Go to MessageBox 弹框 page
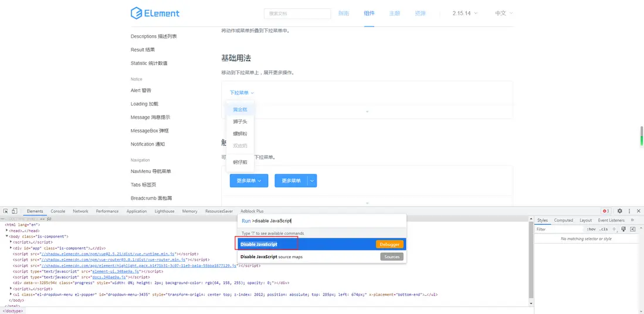This screenshot has height=314, width=644. tap(150, 131)
